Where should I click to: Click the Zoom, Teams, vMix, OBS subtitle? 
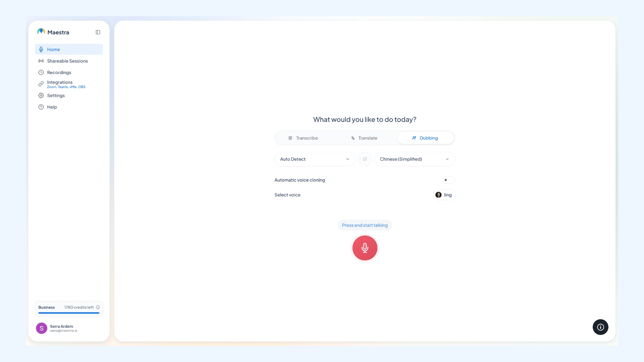tap(66, 87)
